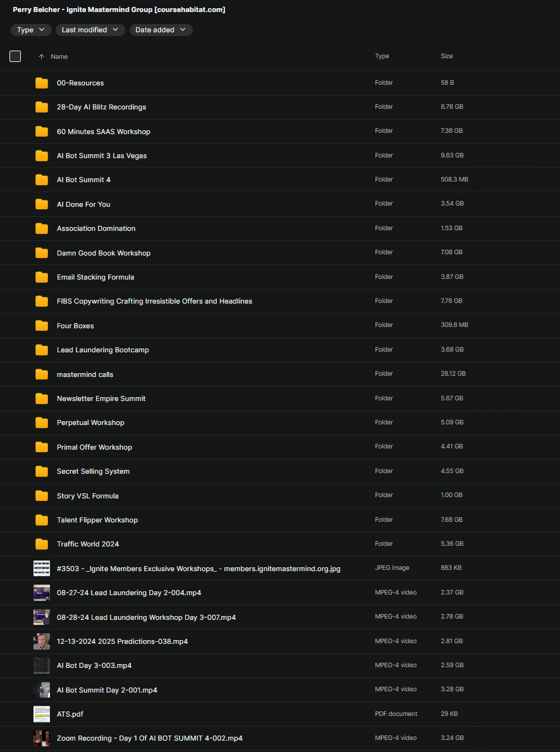Select the Ignite Members Exclusive Workshops JPEG thumbnail
The width and height of the screenshot is (560, 752).
pyautogui.click(x=42, y=568)
